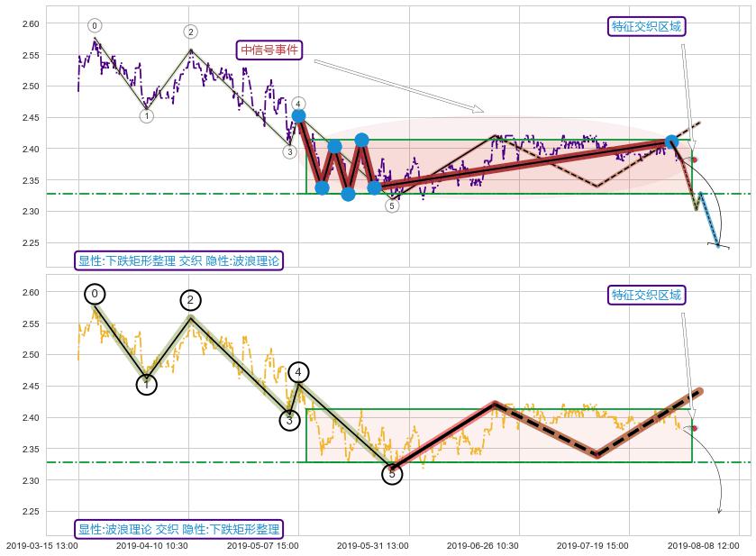
Task: Click large circle marker 0 in bottom chart
Action: coord(96,294)
